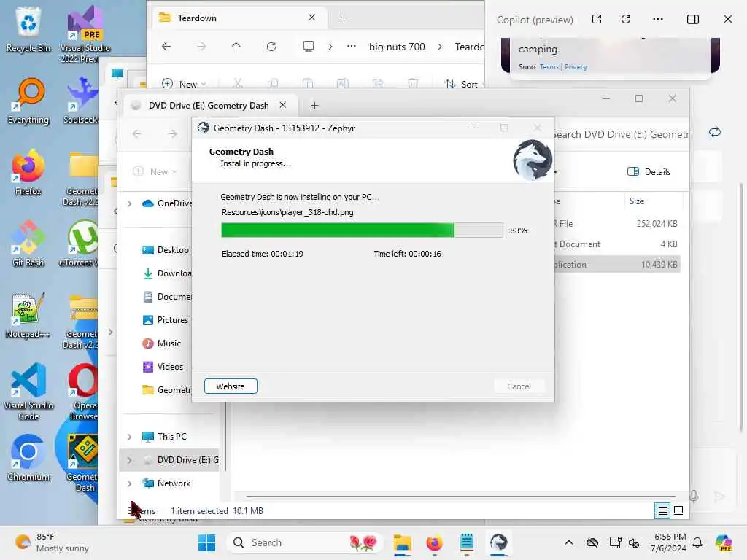Click the Size column header
Screen dimensions: 747x560
point(653,201)
